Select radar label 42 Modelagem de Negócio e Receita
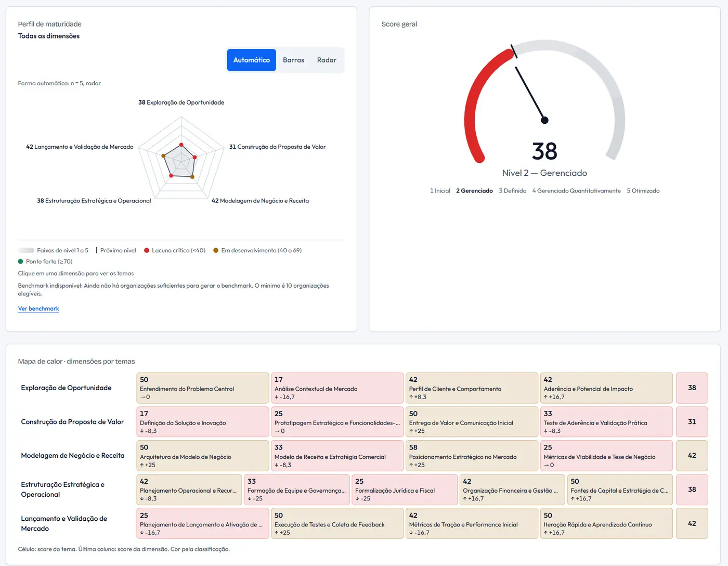 click(x=260, y=201)
